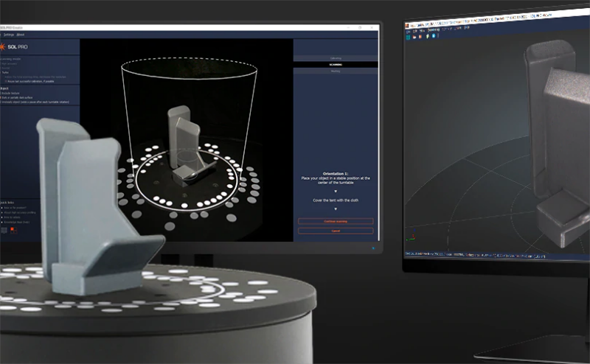590x364 pixels.
Task: Click the XYZ axis gizmo in the Viewer
Action: [411, 235]
